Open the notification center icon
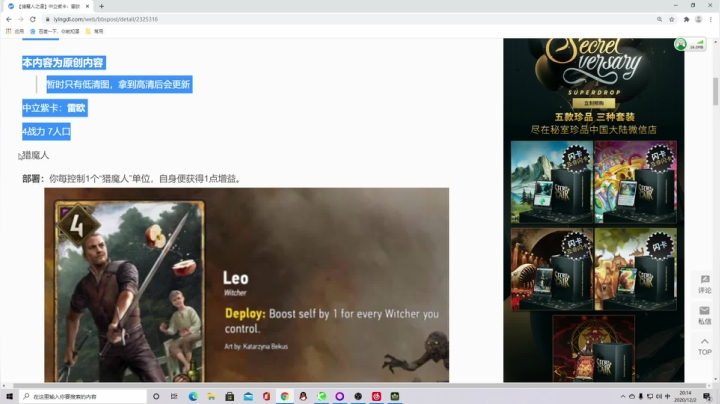The image size is (720, 404). click(708, 396)
